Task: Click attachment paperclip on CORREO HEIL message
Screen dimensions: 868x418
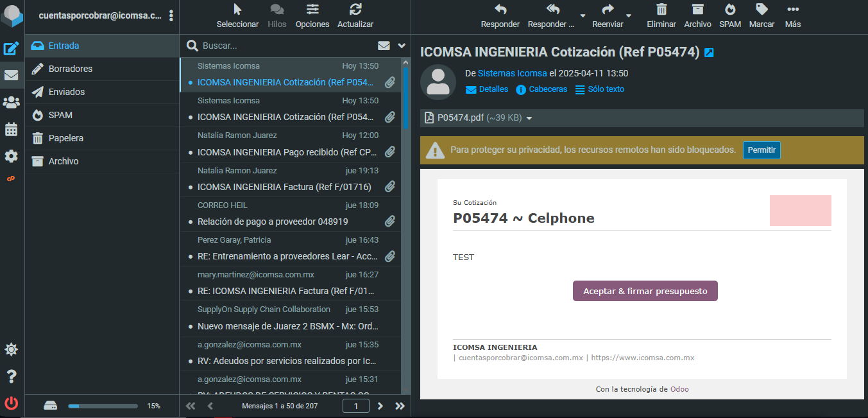Action: click(x=389, y=221)
